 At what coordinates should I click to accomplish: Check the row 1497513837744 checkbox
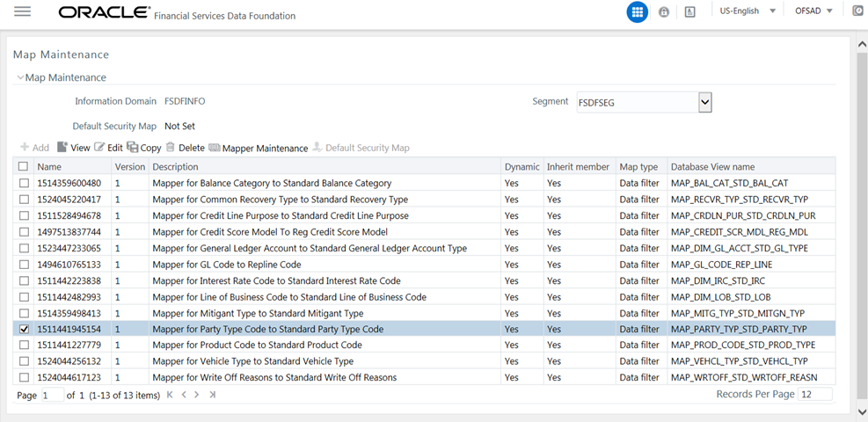tap(23, 232)
